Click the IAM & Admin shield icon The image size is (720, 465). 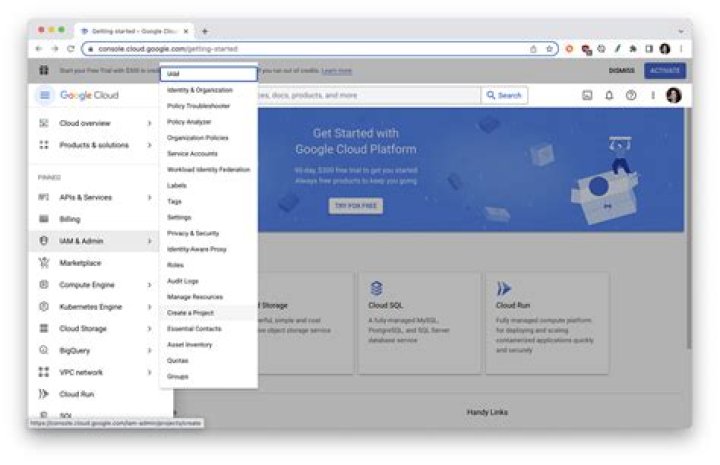44,241
